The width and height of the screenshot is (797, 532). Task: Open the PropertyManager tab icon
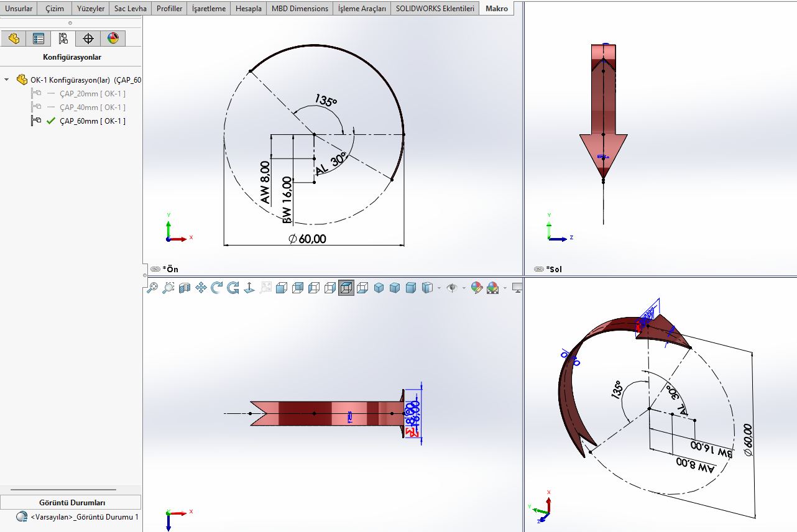click(39, 39)
